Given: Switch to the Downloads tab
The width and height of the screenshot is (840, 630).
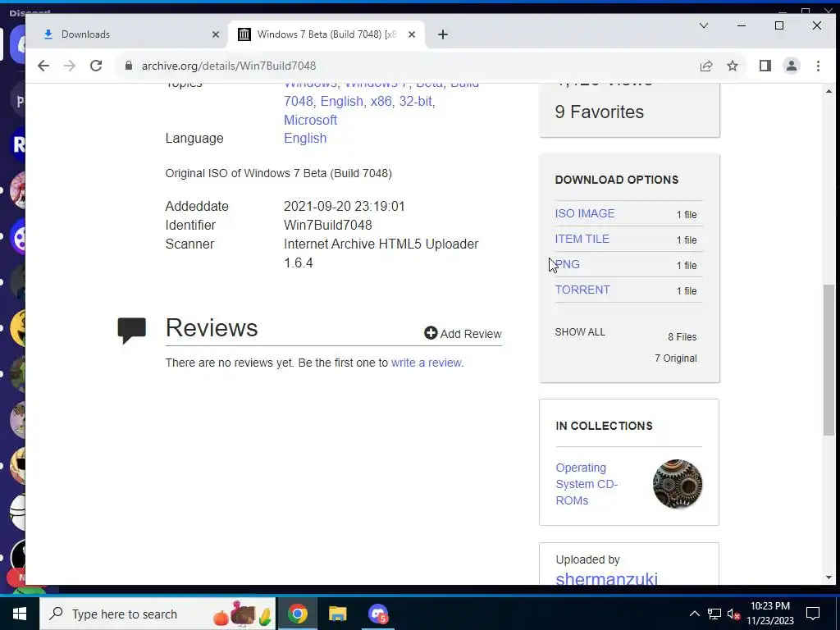Looking at the screenshot, I should click(x=126, y=34).
